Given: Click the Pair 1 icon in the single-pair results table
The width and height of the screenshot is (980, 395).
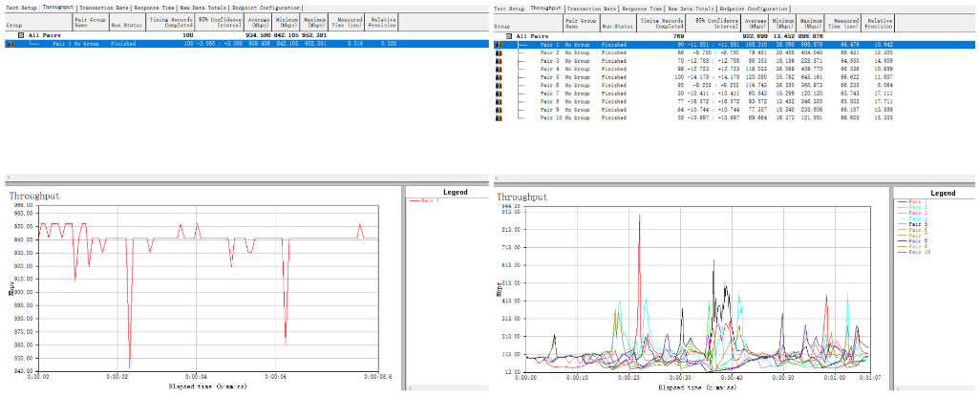Looking at the screenshot, I should 10,44.
